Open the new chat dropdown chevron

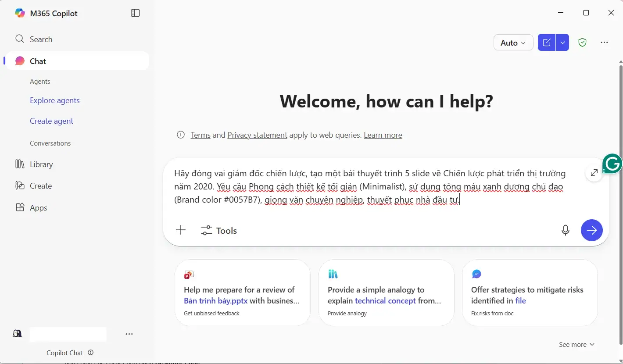pyautogui.click(x=562, y=42)
